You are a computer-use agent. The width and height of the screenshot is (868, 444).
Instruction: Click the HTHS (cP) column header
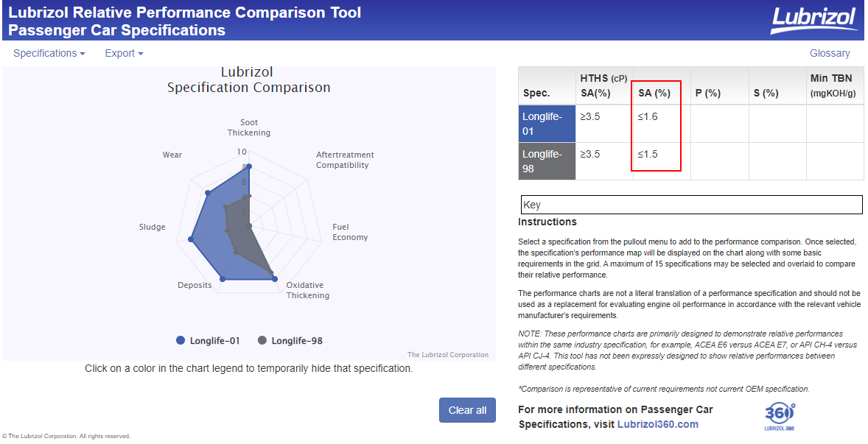[x=604, y=86]
